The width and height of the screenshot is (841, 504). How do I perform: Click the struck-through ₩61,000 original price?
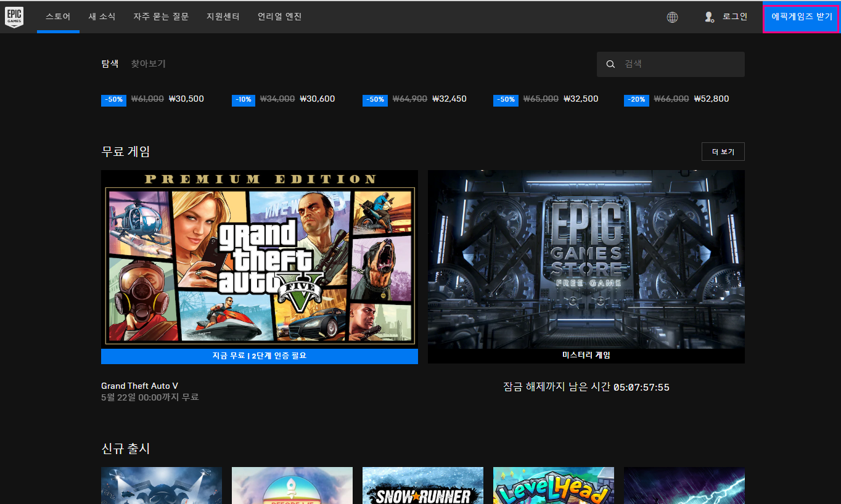(147, 99)
